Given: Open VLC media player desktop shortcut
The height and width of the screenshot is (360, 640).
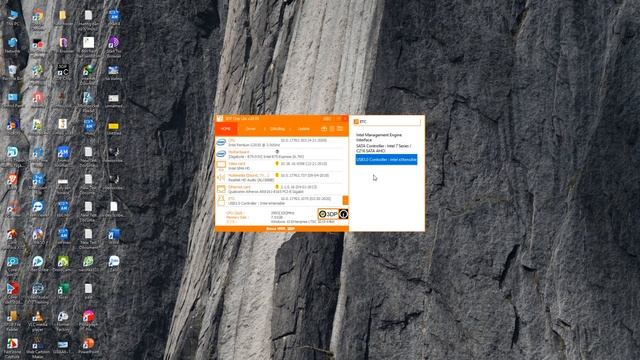Looking at the screenshot, I should point(38,320).
